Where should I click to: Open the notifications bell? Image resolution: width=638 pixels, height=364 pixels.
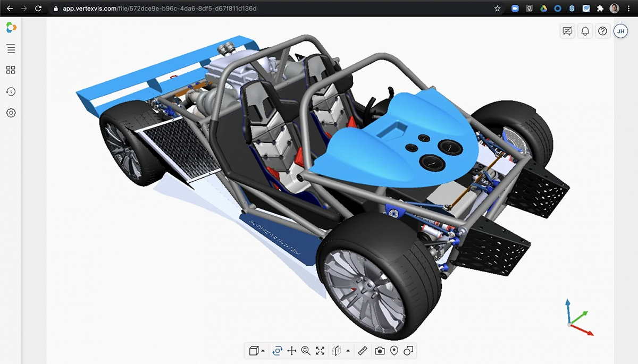coord(585,31)
